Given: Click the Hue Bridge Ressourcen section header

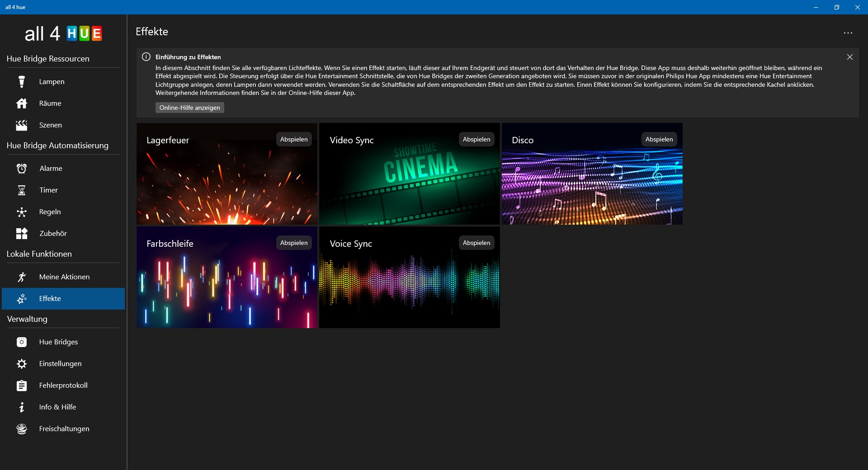Looking at the screenshot, I should [x=48, y=59].
